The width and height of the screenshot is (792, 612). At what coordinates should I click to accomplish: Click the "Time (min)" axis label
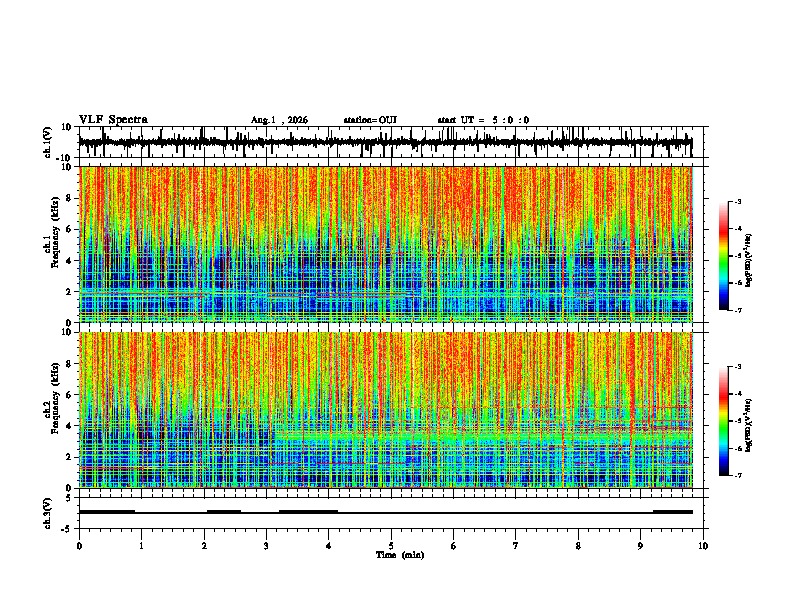(400, 555)
